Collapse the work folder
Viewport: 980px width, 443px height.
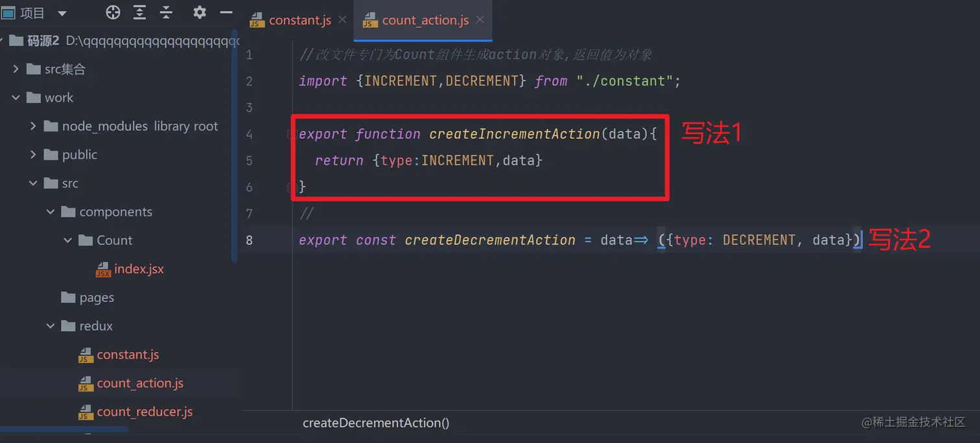click(x=16, y=97)
